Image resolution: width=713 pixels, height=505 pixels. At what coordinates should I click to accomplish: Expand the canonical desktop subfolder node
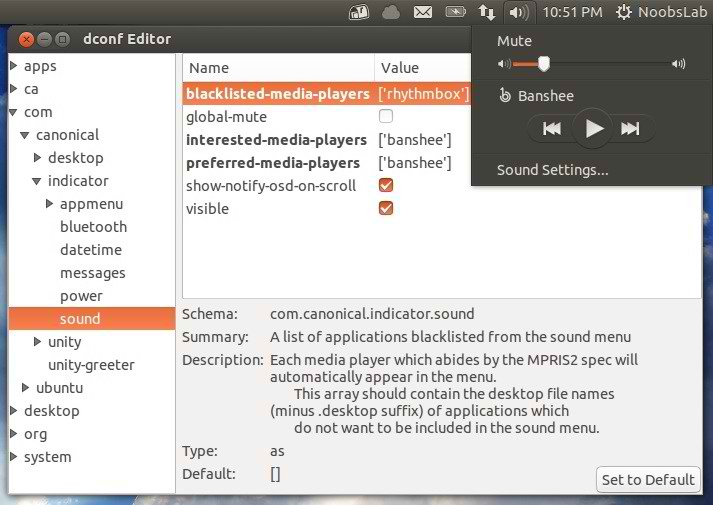[38, 157]
